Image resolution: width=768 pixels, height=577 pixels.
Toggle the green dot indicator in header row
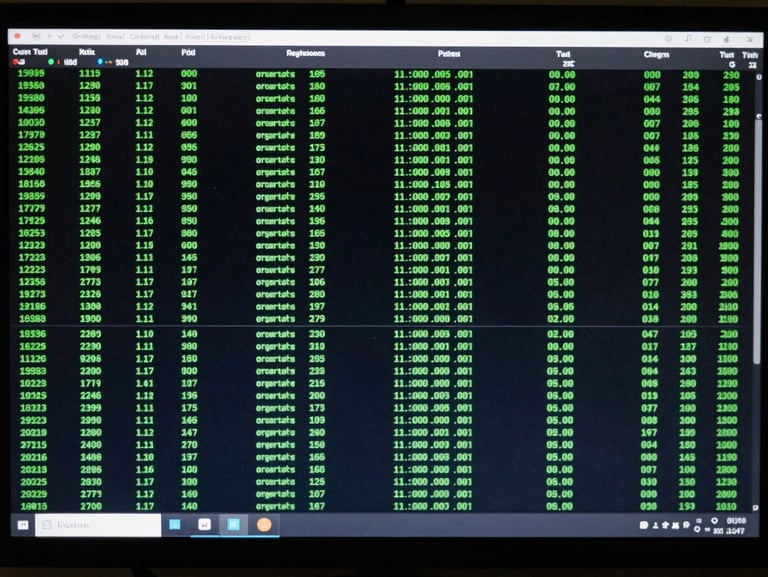[x=51, y=62]
